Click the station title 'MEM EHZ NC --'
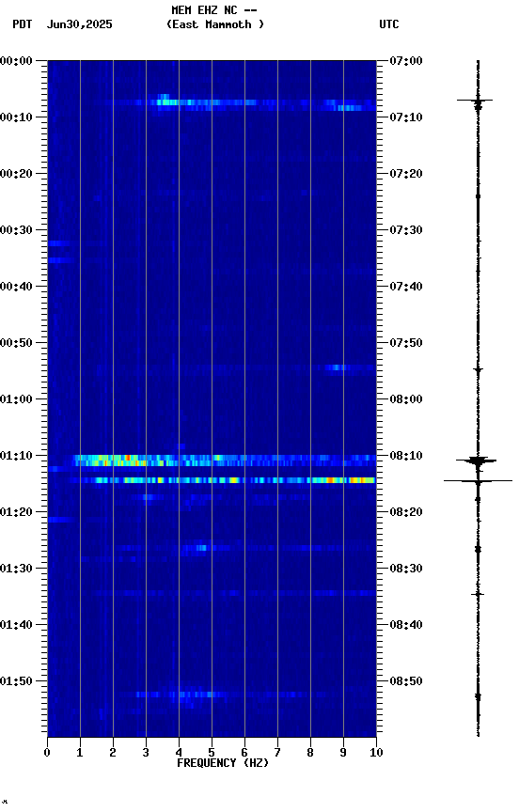This screenshot has width=519, height=812. [x=214, y=9]
